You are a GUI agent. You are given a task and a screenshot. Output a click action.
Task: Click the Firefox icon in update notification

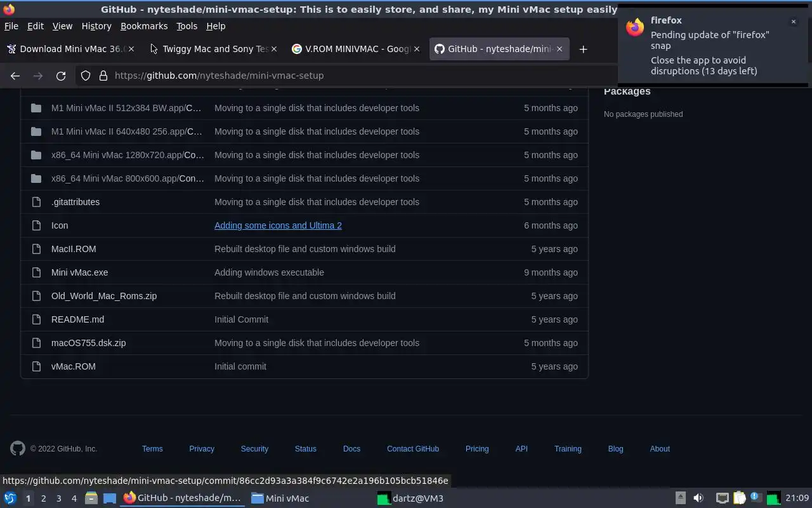coord(635,27)
